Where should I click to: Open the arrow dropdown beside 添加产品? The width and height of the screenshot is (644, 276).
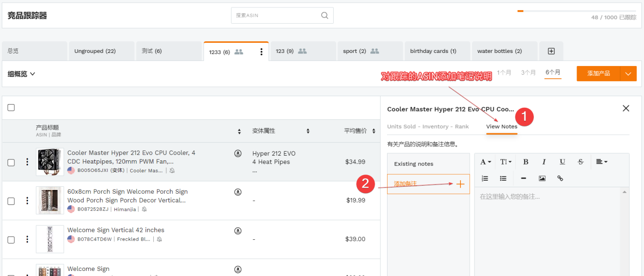pyautogui.click(x=628, y=73)
